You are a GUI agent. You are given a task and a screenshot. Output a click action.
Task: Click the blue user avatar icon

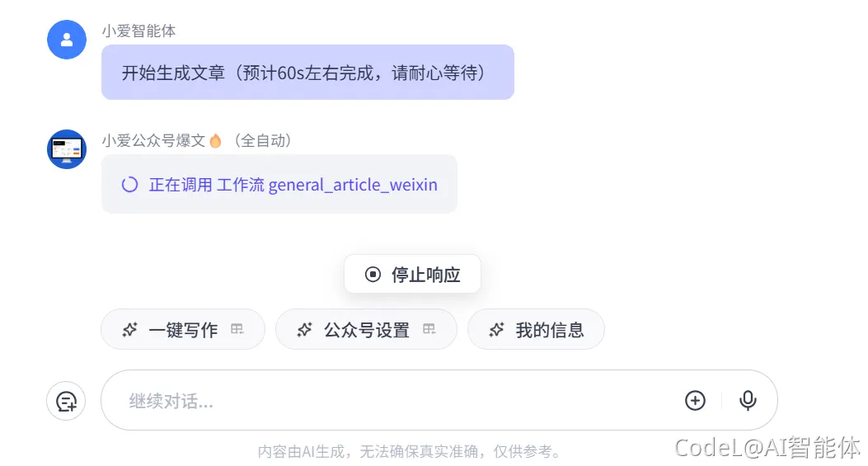[67, 40]
